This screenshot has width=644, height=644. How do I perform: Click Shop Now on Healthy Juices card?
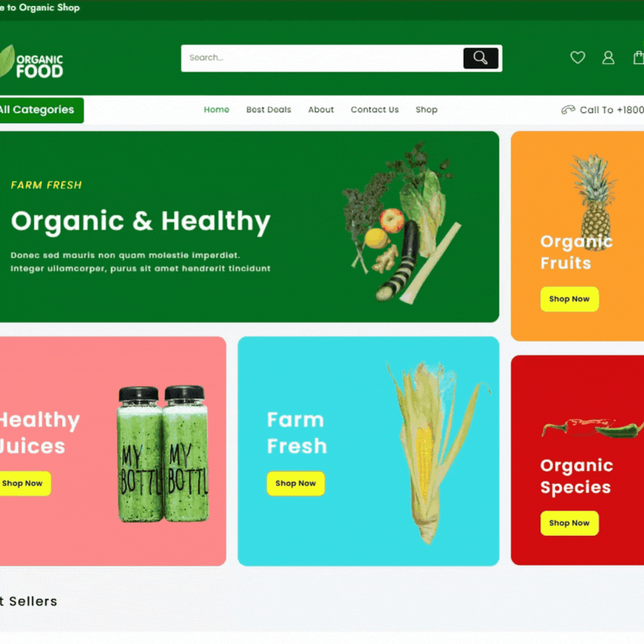tap(25, 484)
